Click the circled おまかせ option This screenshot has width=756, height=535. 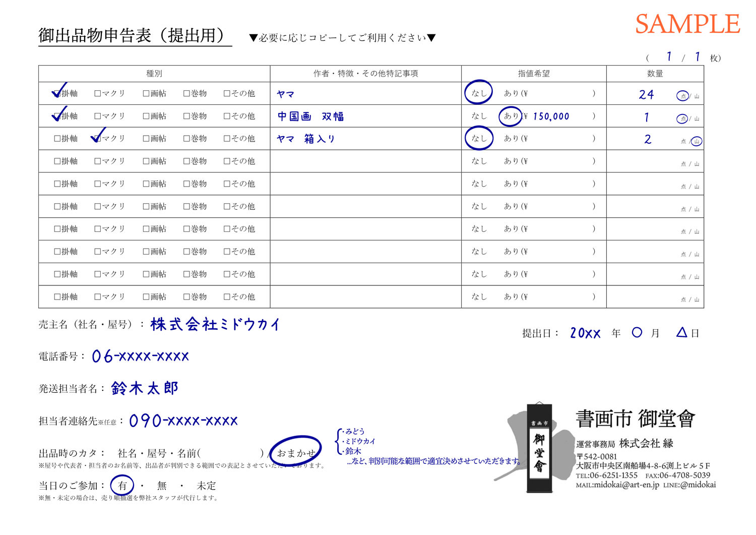tap(295, 453)
